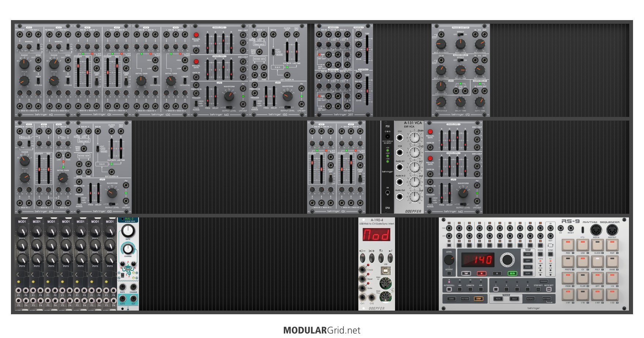
Task: Select the lit STEP mode button
Action: (479, 299)
